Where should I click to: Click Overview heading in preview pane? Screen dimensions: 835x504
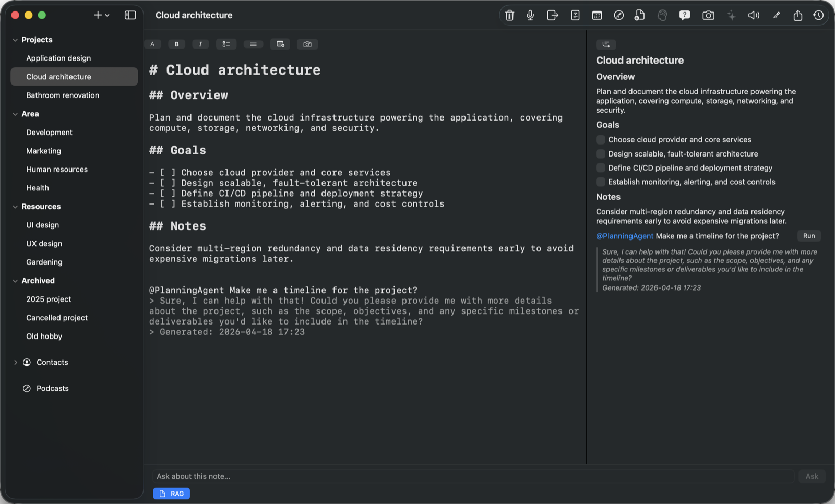click(x=615, y=77)
